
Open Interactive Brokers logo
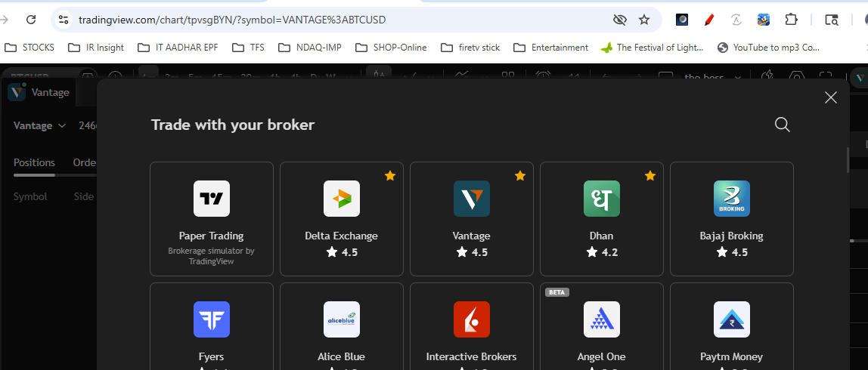(x=472, y=319)
